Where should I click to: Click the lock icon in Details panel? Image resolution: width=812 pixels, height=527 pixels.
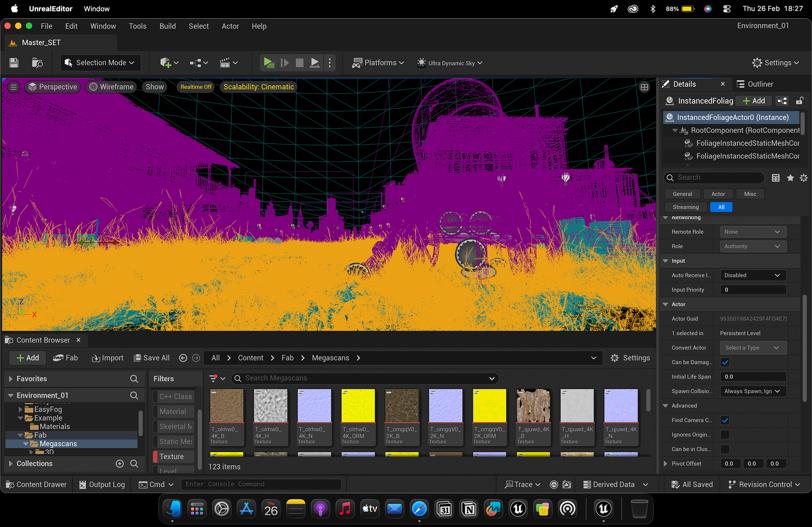[799, 101]
